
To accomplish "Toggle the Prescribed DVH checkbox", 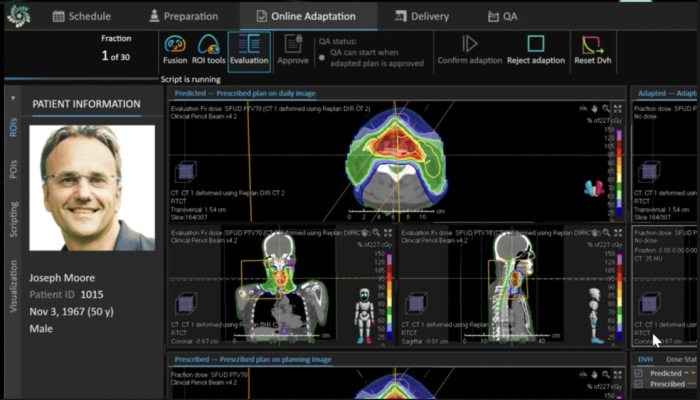I will click(x=640, y=384).
